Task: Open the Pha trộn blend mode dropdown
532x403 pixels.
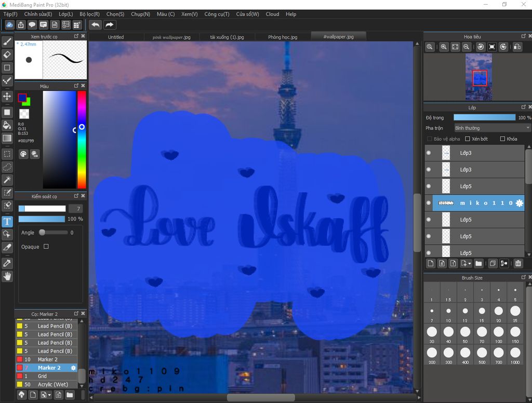Action: coord(492,128)
